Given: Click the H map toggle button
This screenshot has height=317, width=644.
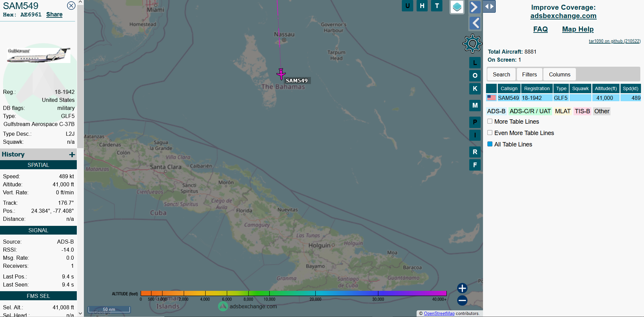Looking at the screenshot, I should click(422, 6).
